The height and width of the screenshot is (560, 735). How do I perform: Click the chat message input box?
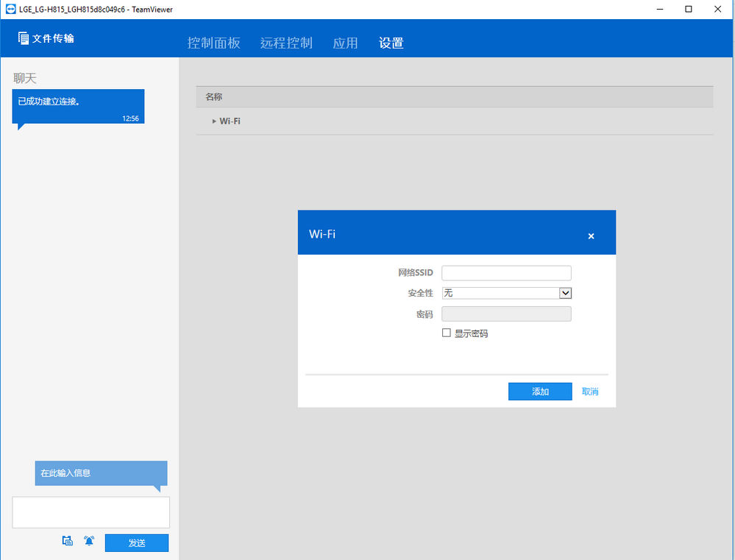(x=91, y=512)
